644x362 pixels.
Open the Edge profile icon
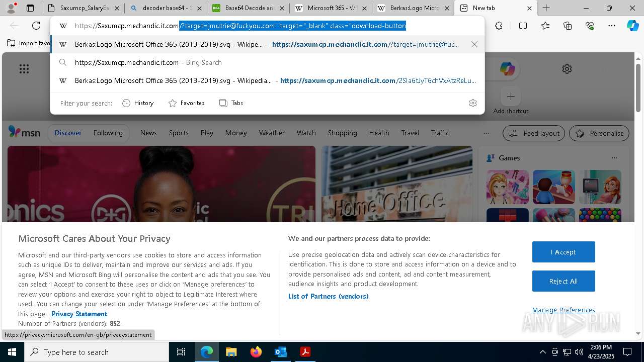tap(11, 8)
